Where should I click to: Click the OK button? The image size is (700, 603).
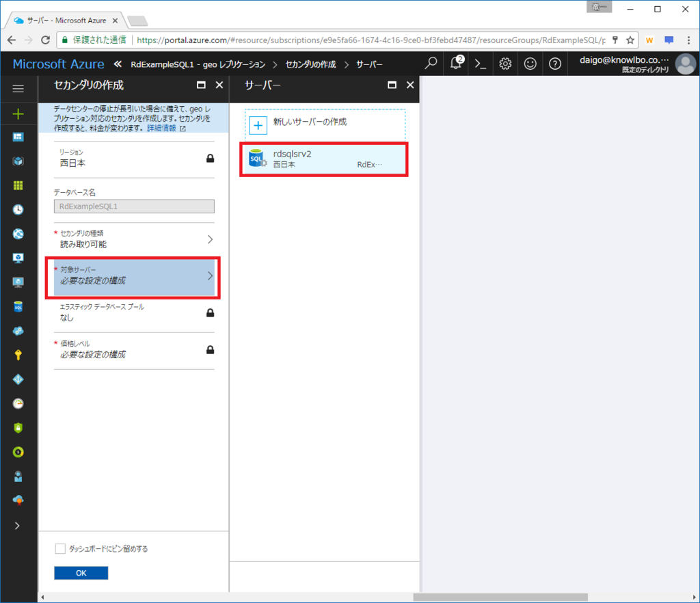point(81,573)
